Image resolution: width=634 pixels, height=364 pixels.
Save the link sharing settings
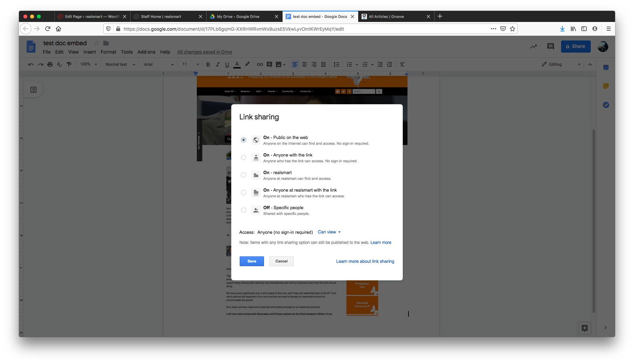(252, 261)
